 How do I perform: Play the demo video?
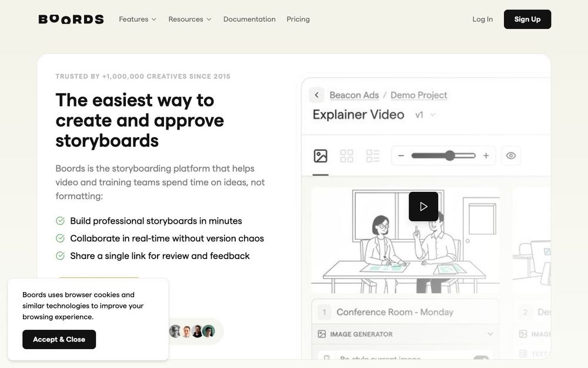[423, 207]
